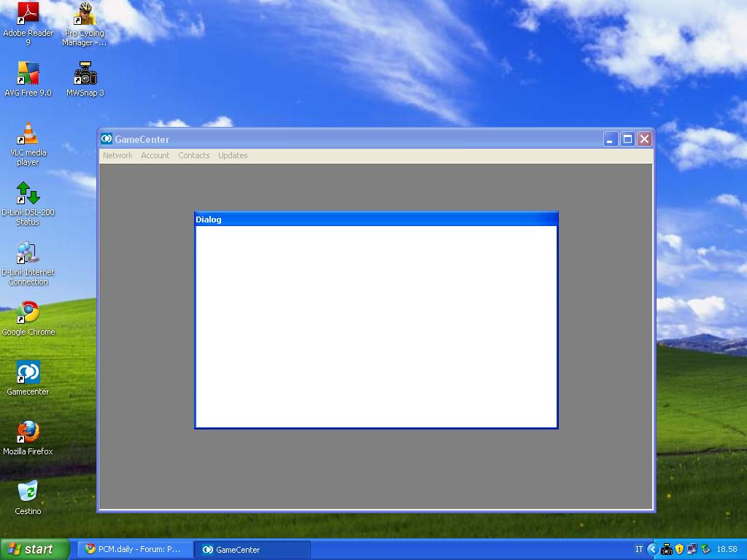Viewport: 747px width, 560px height.
Task: Select the VLC media player shortcut
Action: 28,133
